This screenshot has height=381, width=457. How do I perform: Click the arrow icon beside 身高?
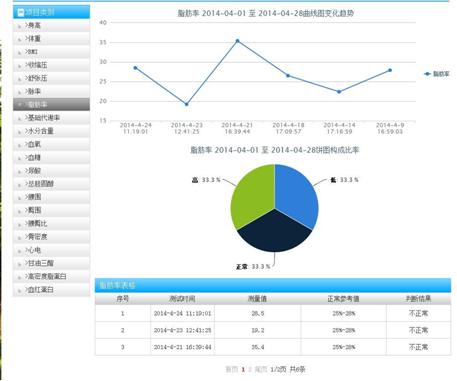coord(19,26)
